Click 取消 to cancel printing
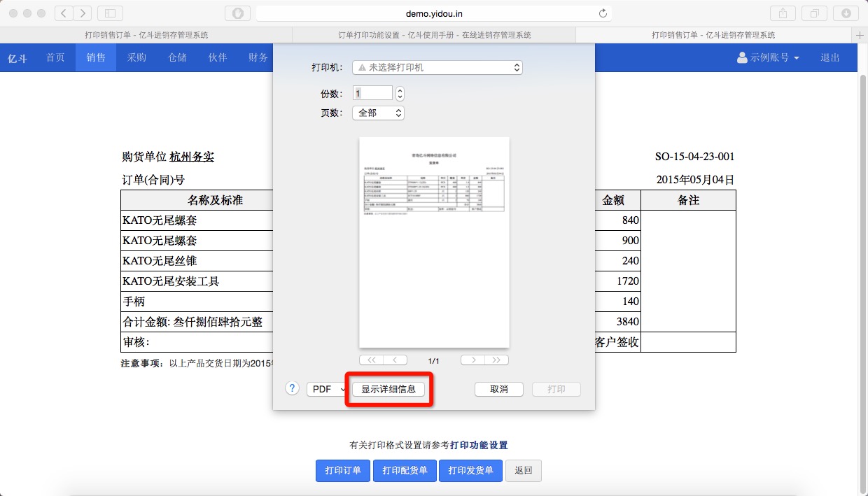868x496 pixels. (x=499, y=389)
